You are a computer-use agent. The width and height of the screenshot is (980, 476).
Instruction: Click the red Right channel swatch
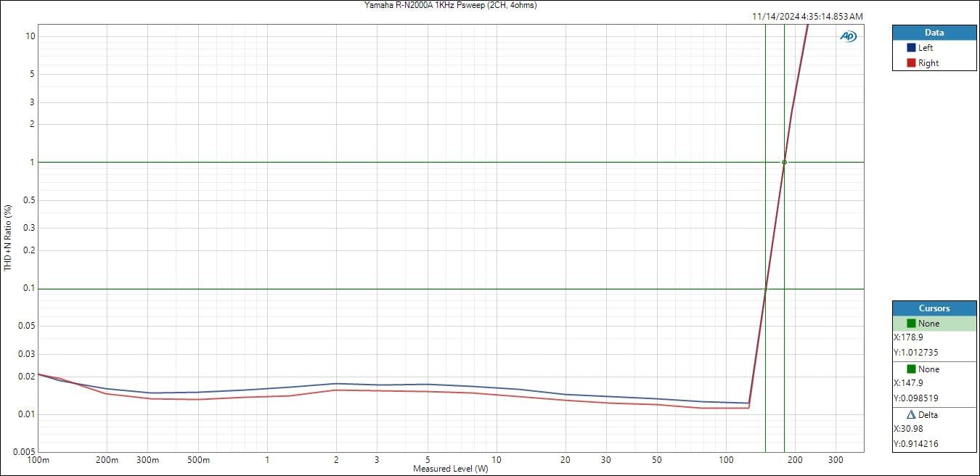click(911, 63)
